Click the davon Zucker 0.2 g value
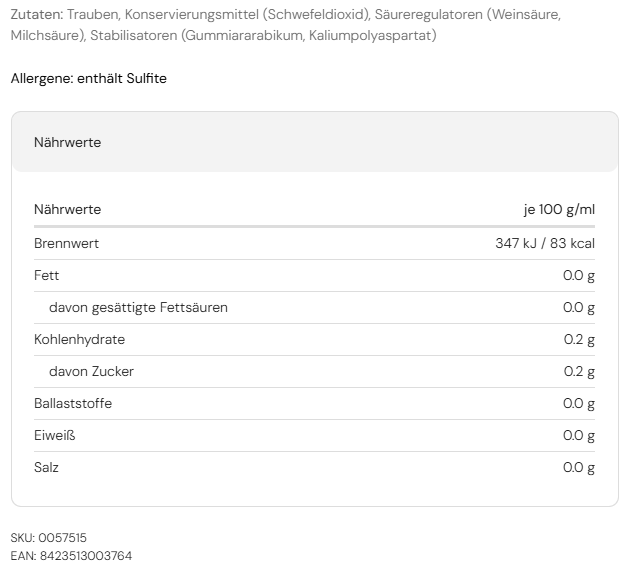The height and width of the screenshot is (574, 628). point(578,371)
